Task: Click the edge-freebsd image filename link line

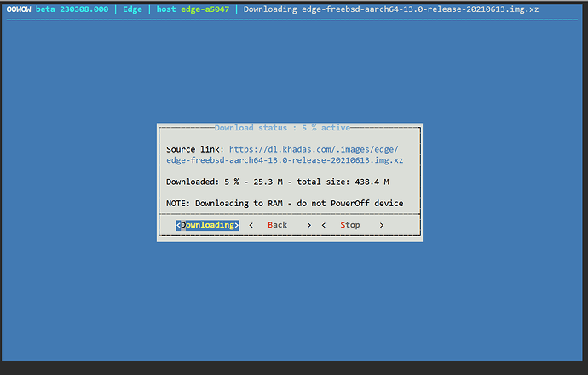Action: [285, 160]
